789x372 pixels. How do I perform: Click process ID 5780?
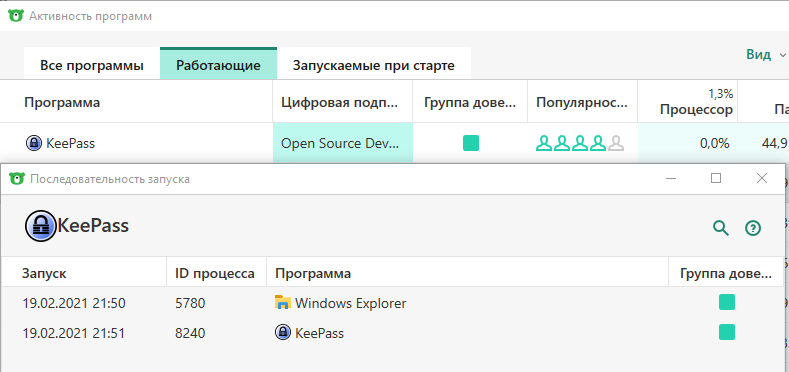(x=190, y=303)
